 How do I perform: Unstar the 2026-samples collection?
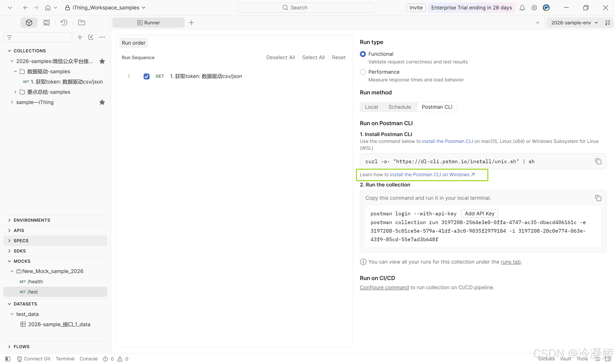click(x=102, y=61)
